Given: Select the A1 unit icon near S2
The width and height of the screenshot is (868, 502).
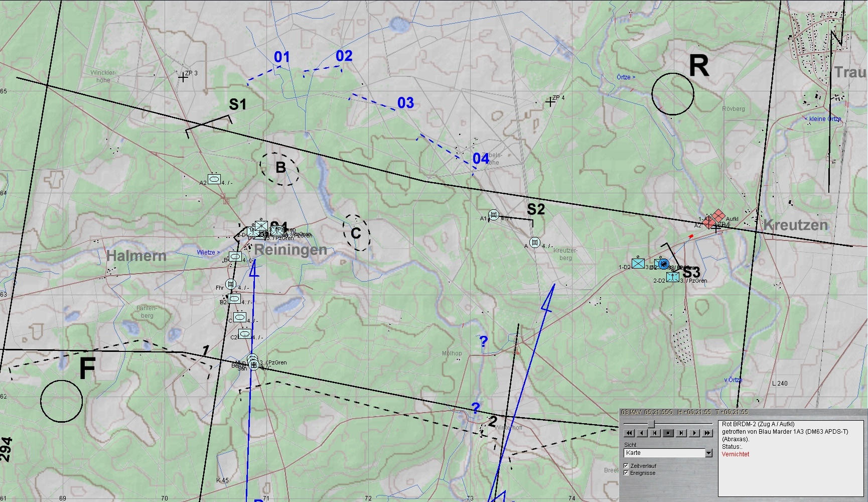Looking at the screenshot, I should [494, 215].
